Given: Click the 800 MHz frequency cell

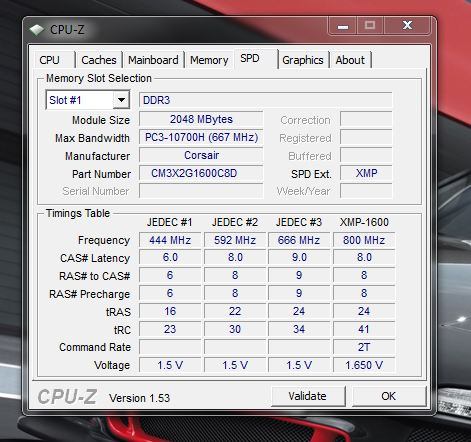Looking at the screenshot, I should pyautogui.click(x=364, y=240).
